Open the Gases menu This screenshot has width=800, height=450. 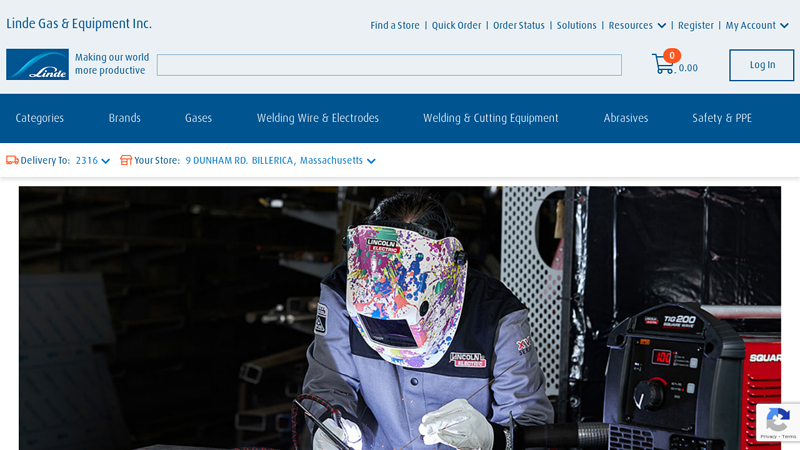tap(198, 118)
